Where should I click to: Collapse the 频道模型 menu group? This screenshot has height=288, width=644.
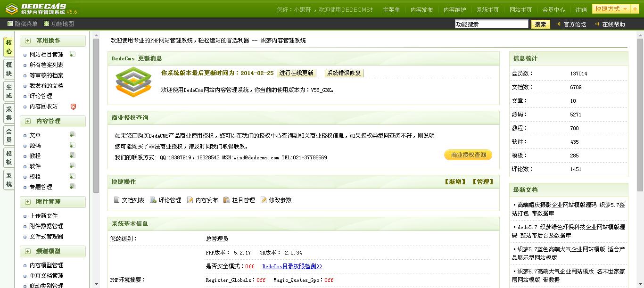(x=28, y=251)
